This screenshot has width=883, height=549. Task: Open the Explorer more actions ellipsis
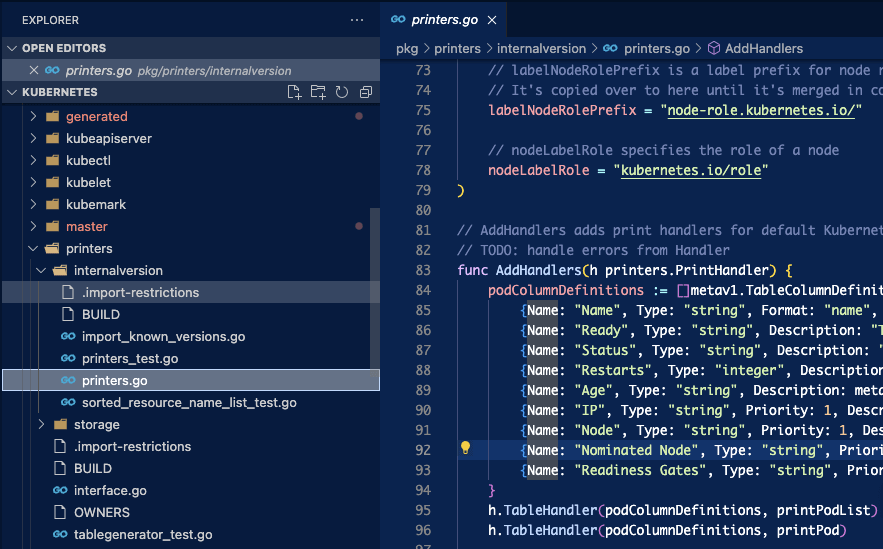pyautogui.click(x=357, y=20)
